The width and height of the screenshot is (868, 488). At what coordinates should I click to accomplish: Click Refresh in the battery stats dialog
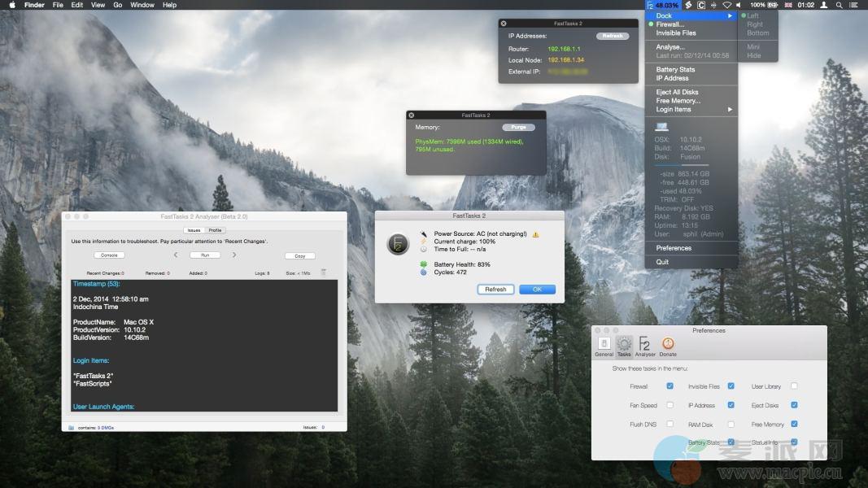point(495,290)
